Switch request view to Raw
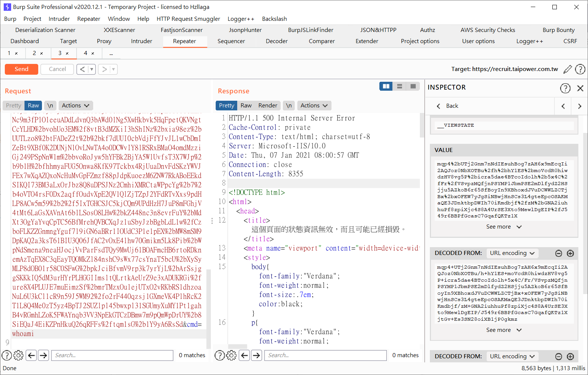 [33, 106]
